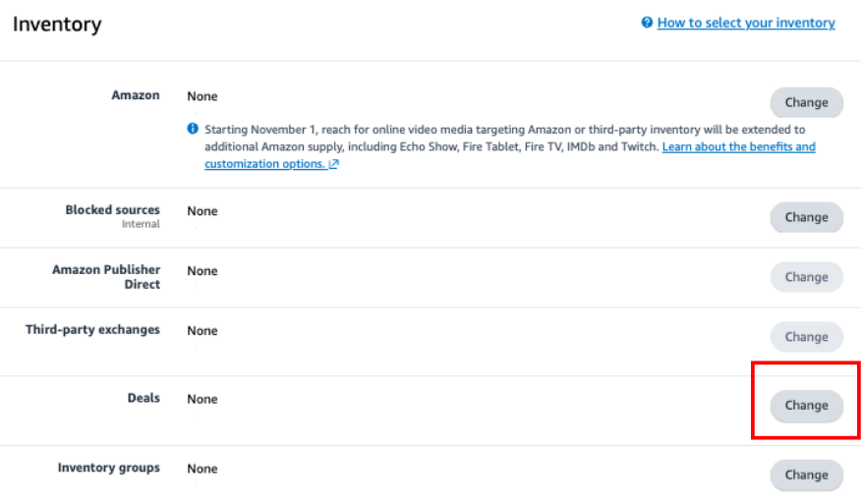Click the help question mark icon

click(647, 23)
